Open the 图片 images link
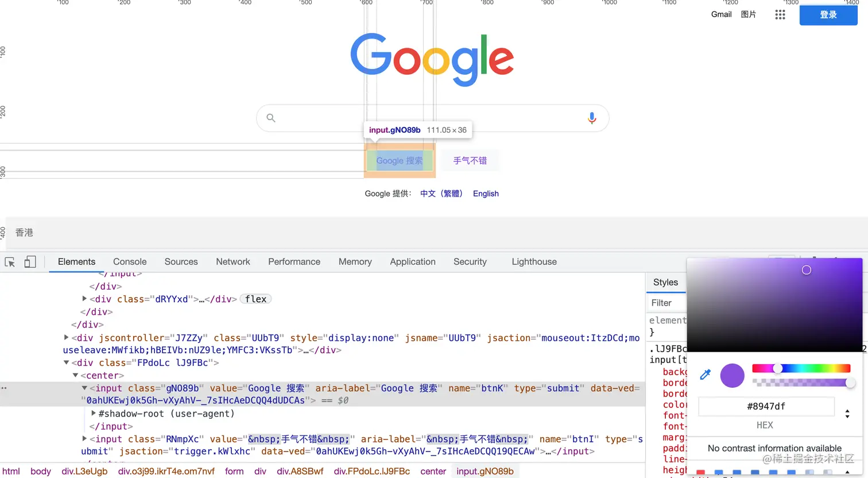Viewport: 868px width, 478px height. tap(749, 14)
